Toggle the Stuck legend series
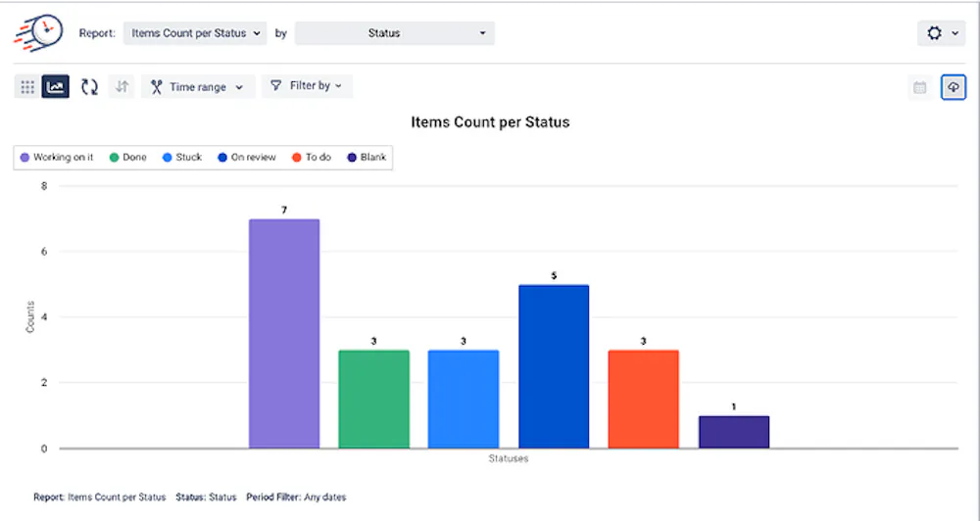Image resolution: width=980 pixels, height=521 pixels. click(x=182, y=157)
